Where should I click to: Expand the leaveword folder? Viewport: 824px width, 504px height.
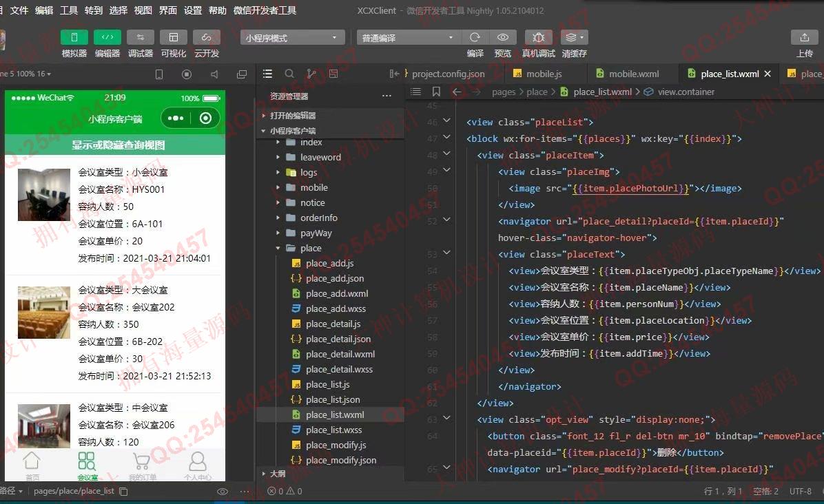(x=331, y=157)
